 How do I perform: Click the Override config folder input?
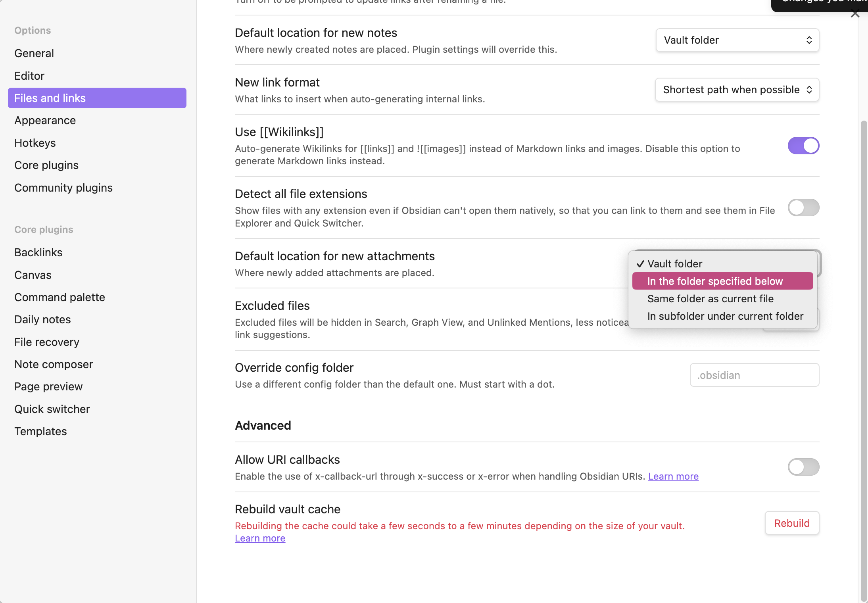click(754, 375)
